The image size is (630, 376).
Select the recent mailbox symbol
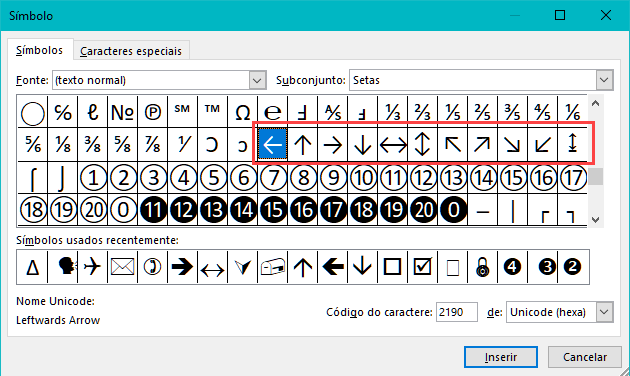pos(273,267)
